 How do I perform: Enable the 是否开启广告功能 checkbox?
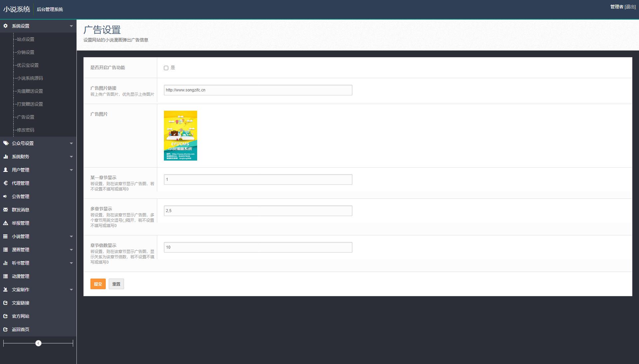pyautogui.click(x=166, y=68)
